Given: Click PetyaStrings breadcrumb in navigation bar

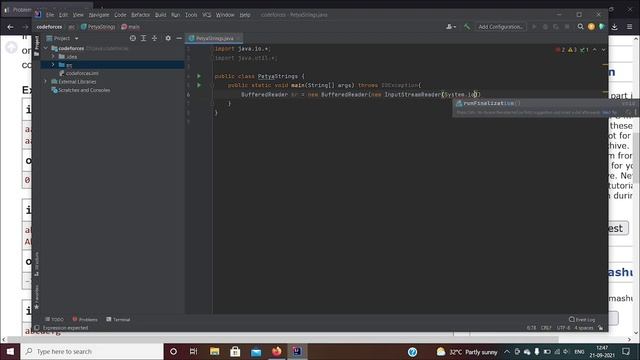Looking at the screenshot, I should point(98,27).
